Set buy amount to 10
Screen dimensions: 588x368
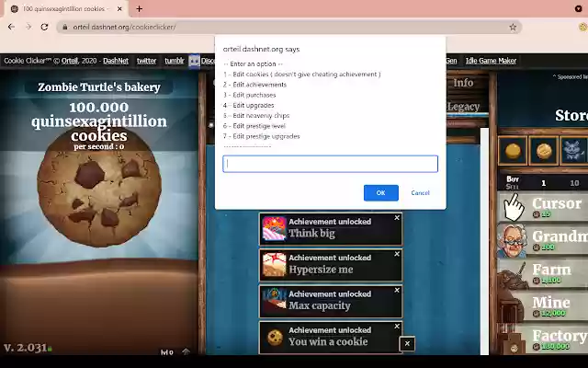click(x=574, y=183)
